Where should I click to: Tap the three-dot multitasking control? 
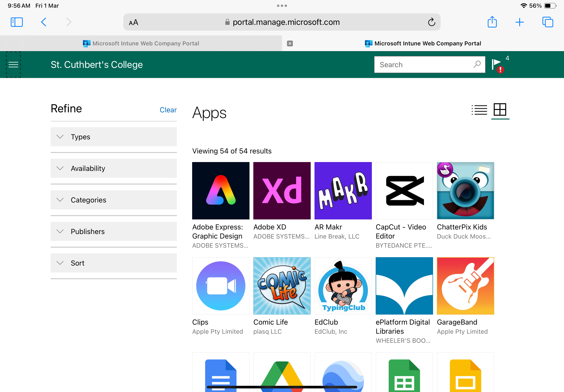[282, 6]
